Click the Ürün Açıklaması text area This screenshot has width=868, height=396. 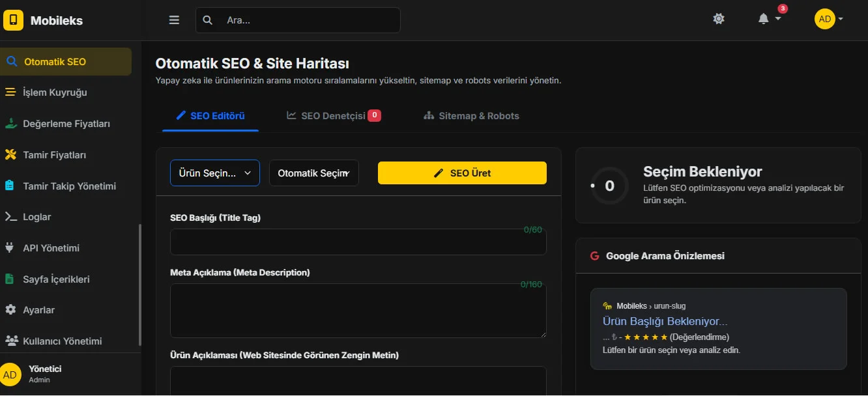[358, 381]
